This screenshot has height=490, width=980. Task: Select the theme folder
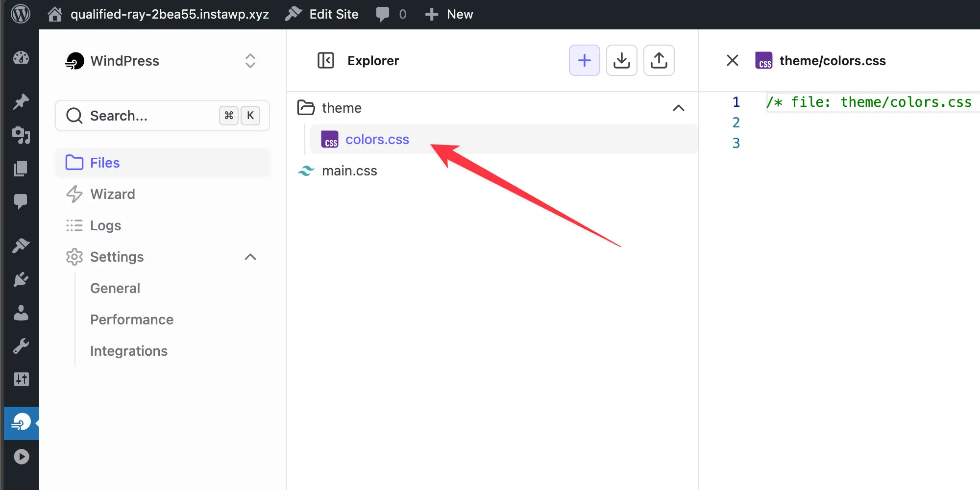tap(492, 108)
